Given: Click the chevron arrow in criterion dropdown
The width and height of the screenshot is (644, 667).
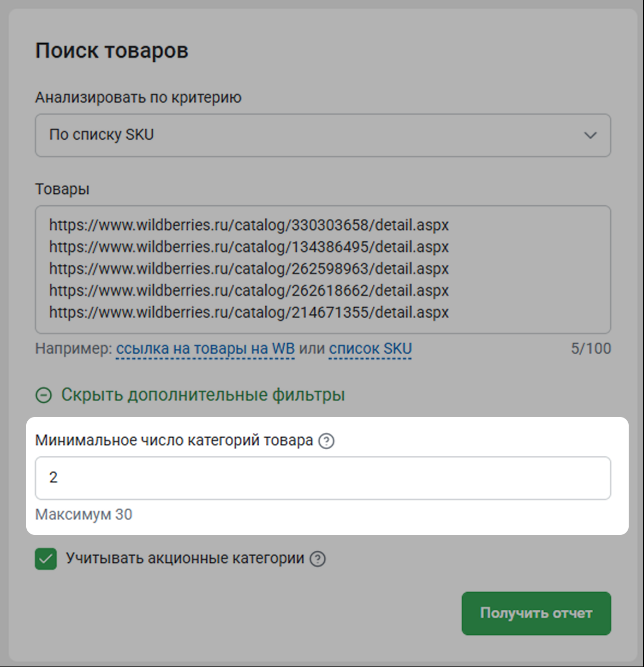Looking at the screenshot, I should coord(590,135).
